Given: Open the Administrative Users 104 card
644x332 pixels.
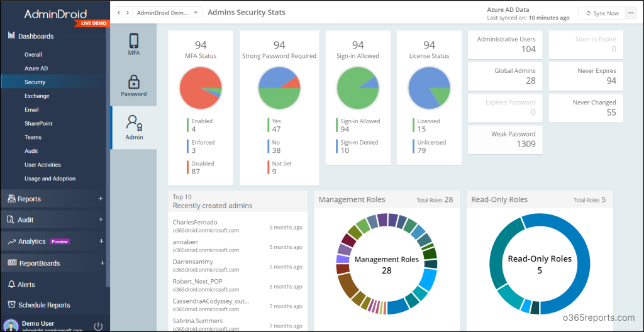Looking at the screenshot, I should pyautogui.click(x=505, y=45).
